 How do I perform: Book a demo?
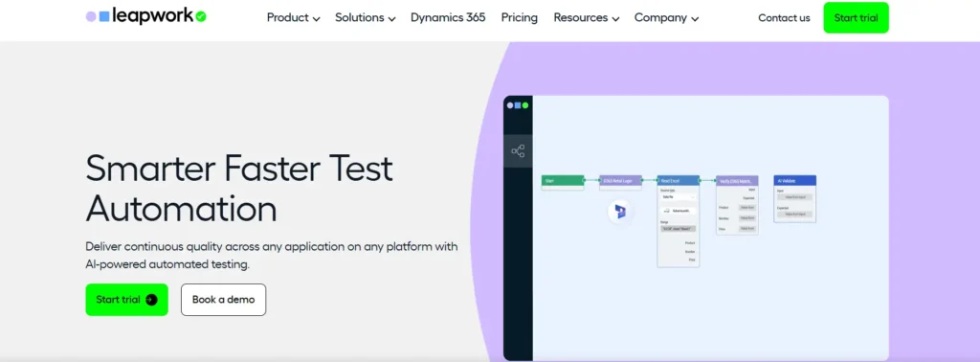223,300
